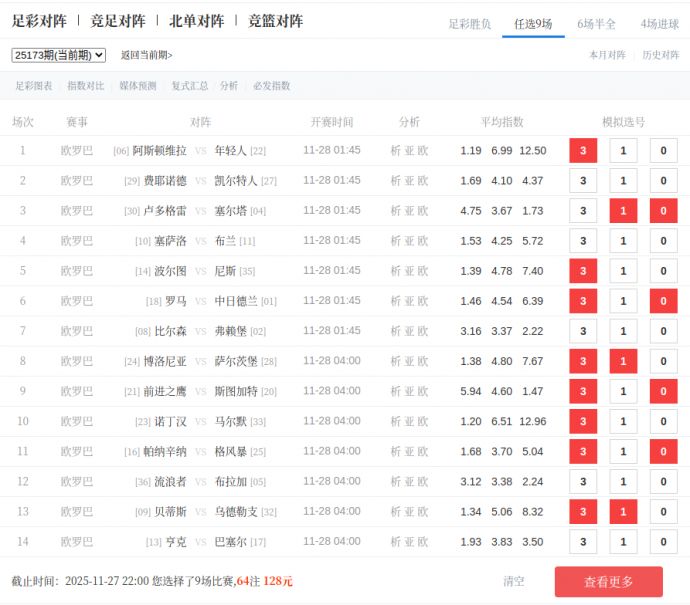Viewport: 690px width, 605px height.
Task: Open the 4场进球 tab
Action: [x=659, y=24]
